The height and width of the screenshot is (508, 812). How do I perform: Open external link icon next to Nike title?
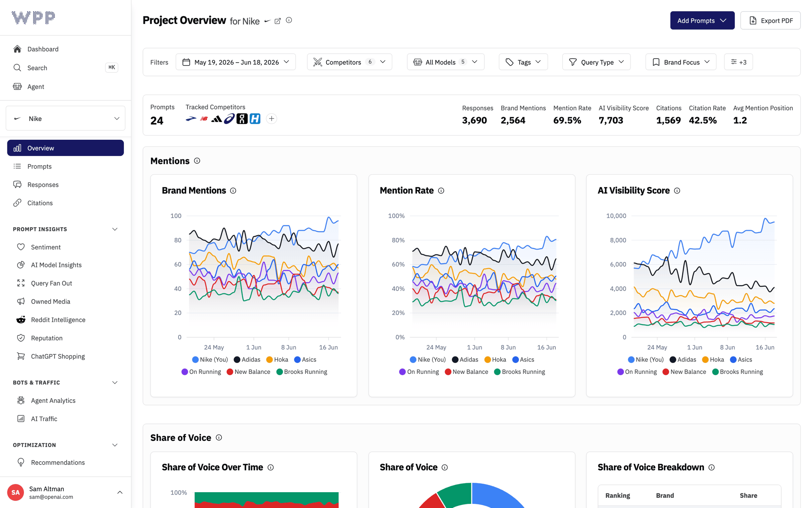[x=278, y=21]
